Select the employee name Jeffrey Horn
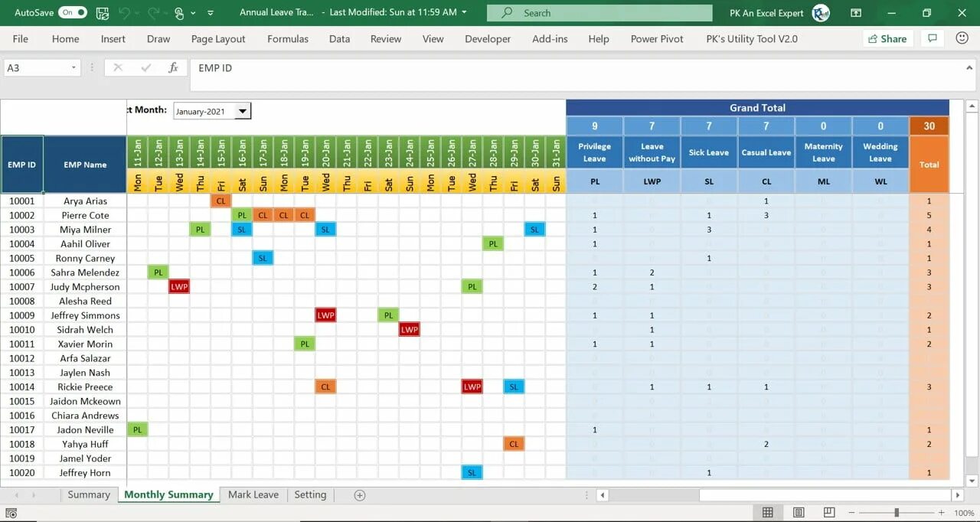This screenshot has width=980, height=522. coord(85,473)
